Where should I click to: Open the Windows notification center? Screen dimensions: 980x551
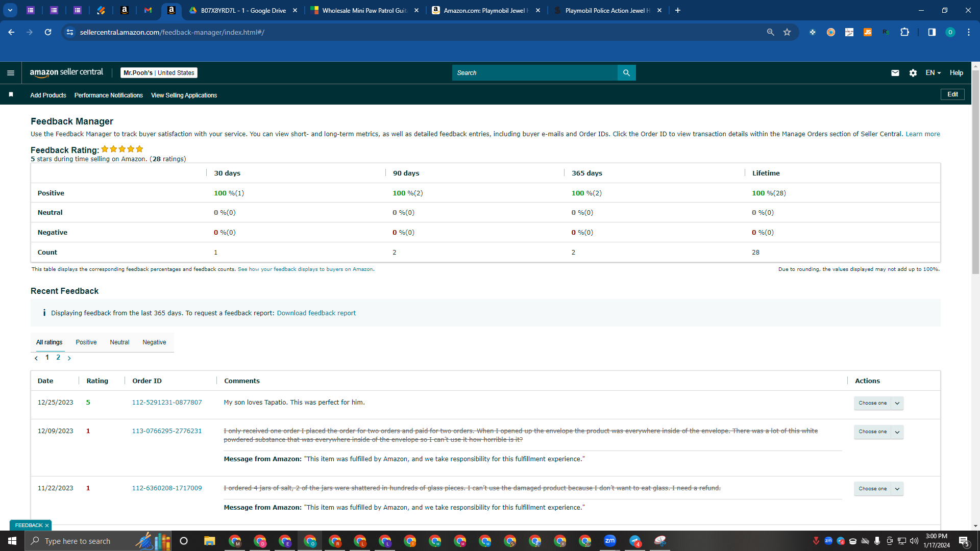pos(964,541)
